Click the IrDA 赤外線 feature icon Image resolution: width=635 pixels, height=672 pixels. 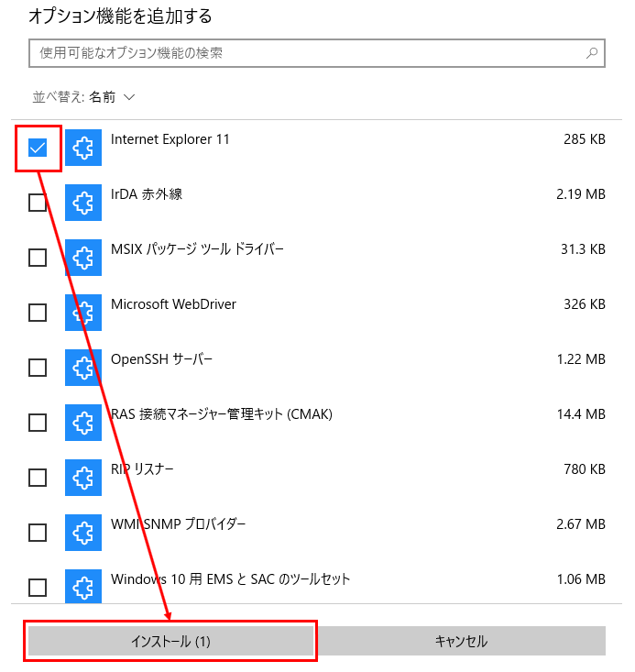point(83,203)
